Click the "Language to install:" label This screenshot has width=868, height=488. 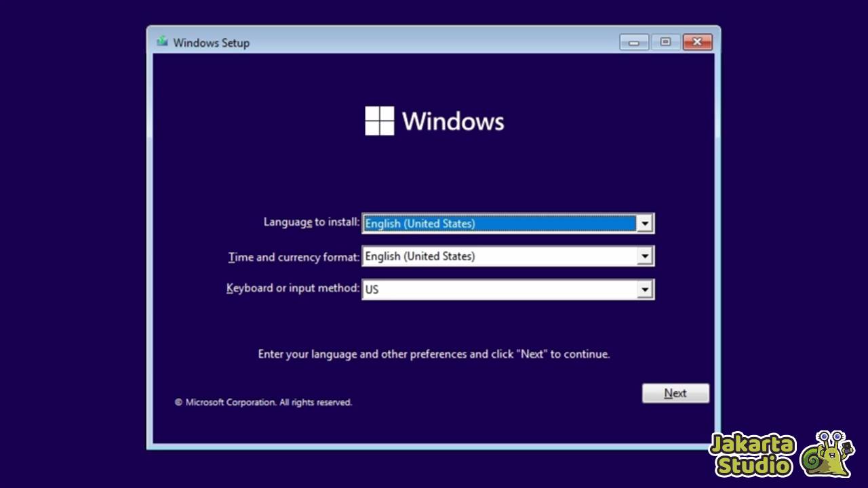tap(311, 222)
